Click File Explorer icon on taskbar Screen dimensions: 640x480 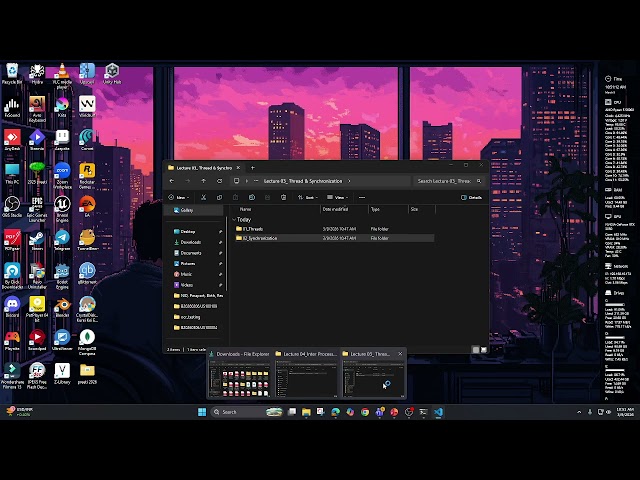click(306, 412)
